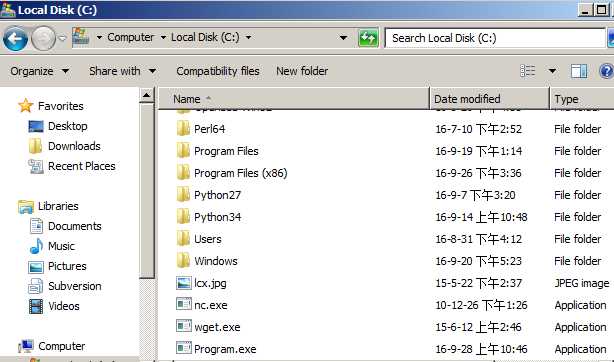614x362 pixels.
Task: Select the Python34 folder icon
Action: click(x=183, y=216)
